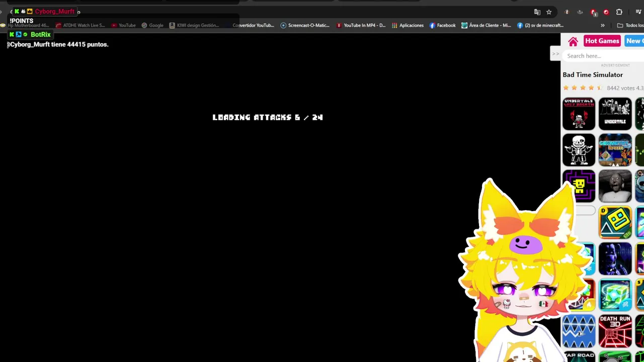The width and height of the screenshot is (644, 362).
Task: Open the Screencast-O-Matic bookmark
Action: point(305,25)
